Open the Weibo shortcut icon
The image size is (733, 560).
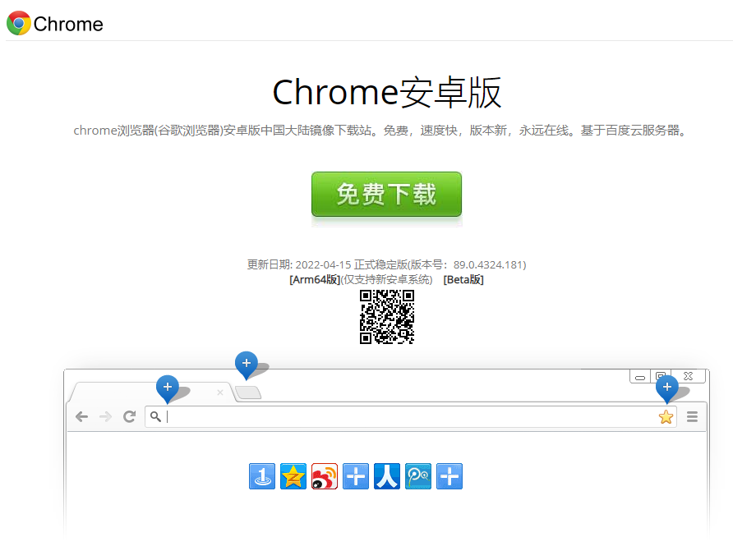pyautogui.click(x=325, y=476)
